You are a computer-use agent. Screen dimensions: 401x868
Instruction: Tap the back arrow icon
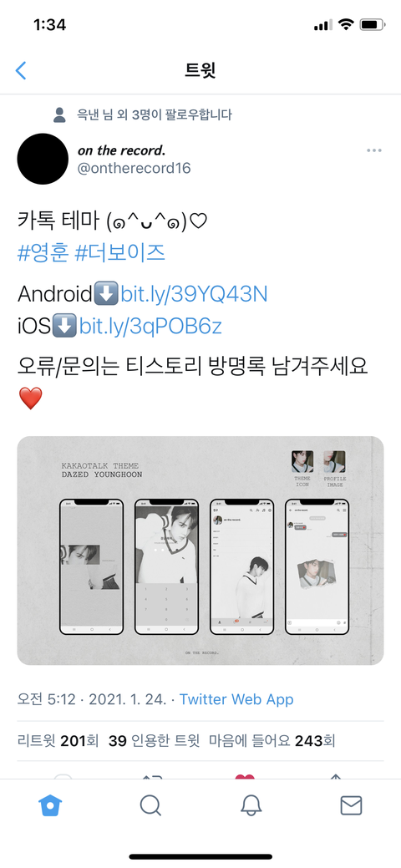click(x=21, y=70)
